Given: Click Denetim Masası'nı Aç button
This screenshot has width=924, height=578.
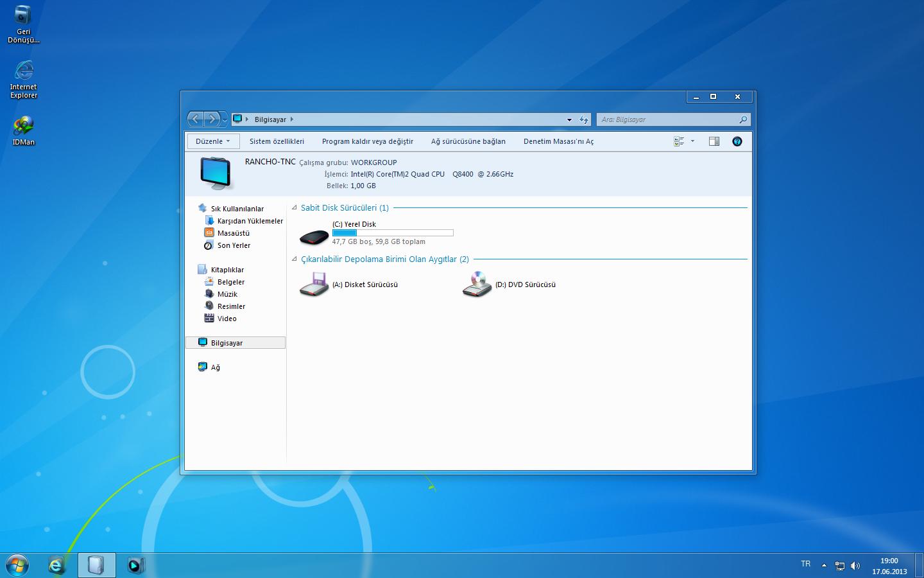Looking at the screenshot, I should 558,141.
